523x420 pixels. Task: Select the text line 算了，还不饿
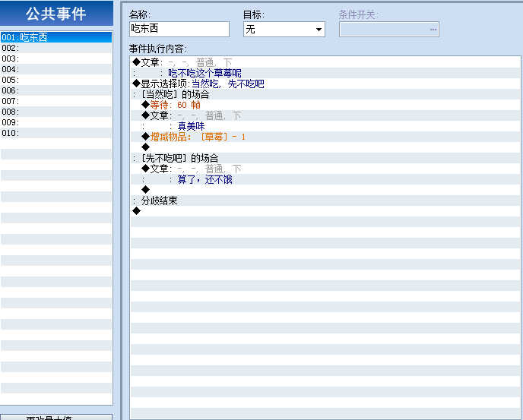pyautogui.click(x=325, y=179)
